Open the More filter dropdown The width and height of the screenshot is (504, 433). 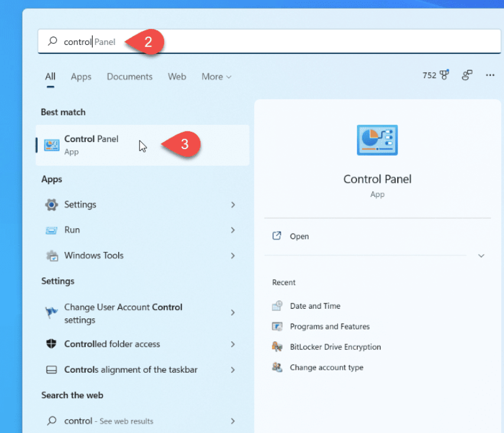click(216, 76)
